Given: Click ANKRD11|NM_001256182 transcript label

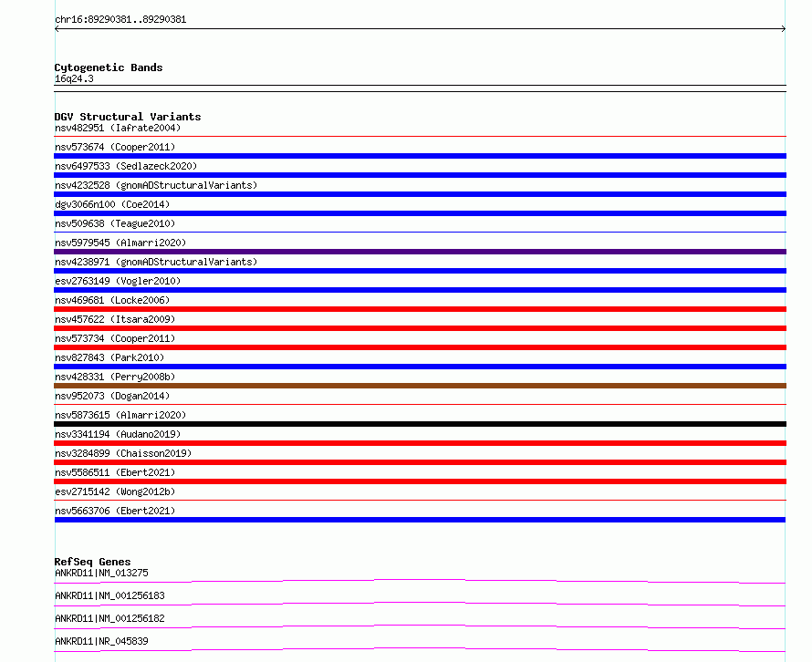Looking at the screenshot, I should coord(109,618).
